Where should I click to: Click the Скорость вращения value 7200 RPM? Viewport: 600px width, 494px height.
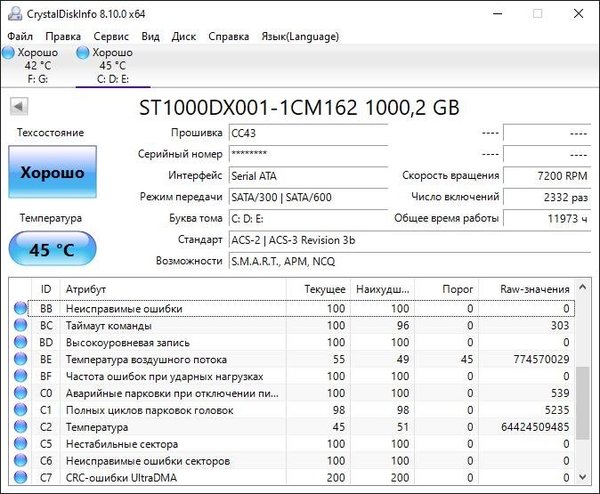click(x=547, y=176)
